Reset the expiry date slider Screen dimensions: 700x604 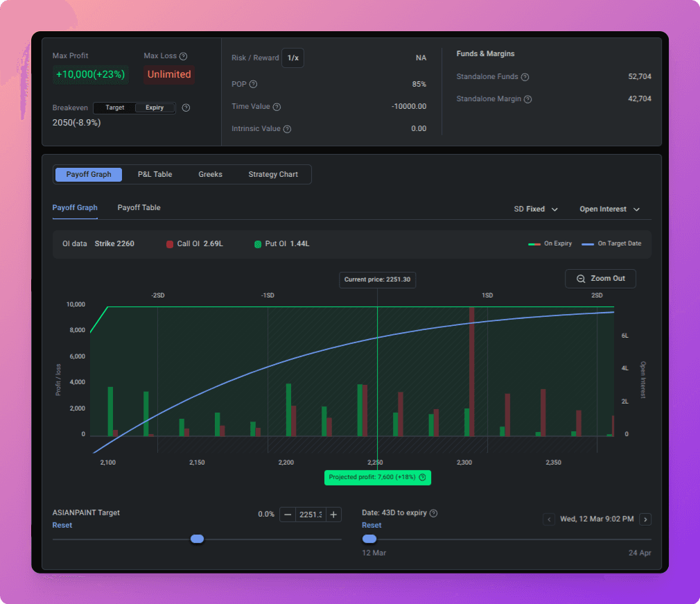(371, 526)
